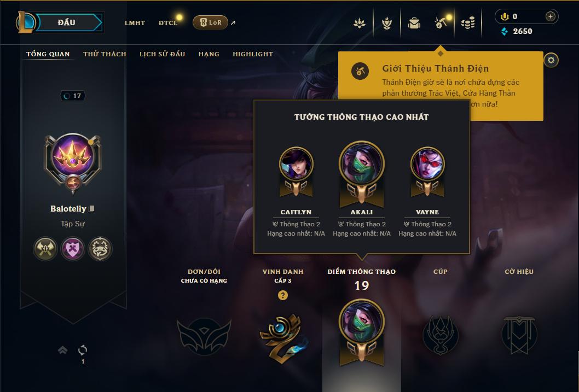Select the purple shield challenge token
The height and width of the screenshot is (392, 579).
pos(73,249)
